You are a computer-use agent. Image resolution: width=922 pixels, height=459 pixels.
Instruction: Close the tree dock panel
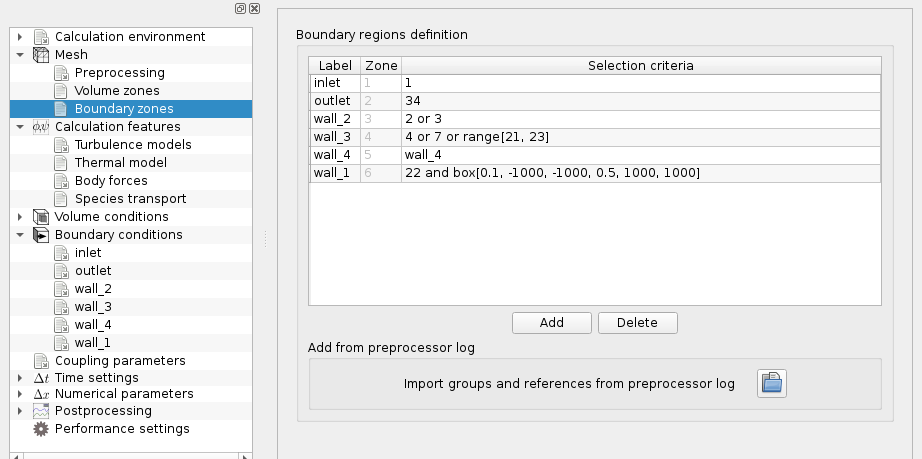[x=255, y=8]
